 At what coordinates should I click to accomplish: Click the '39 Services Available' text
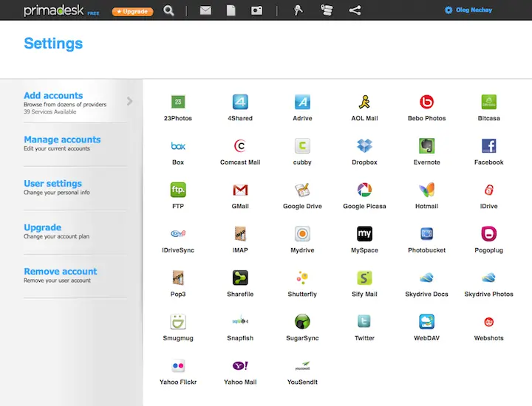pyautogui.click(x=50, y=112)
